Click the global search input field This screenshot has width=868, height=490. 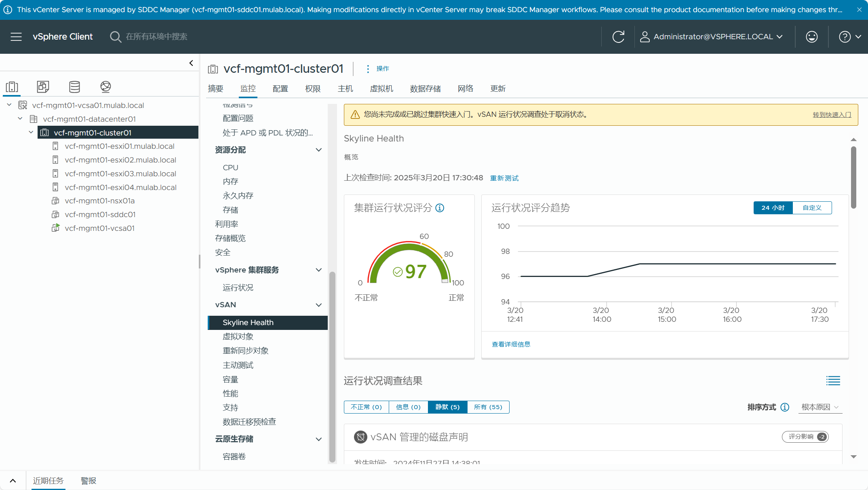pyautogui.click(x=156, y=37)
